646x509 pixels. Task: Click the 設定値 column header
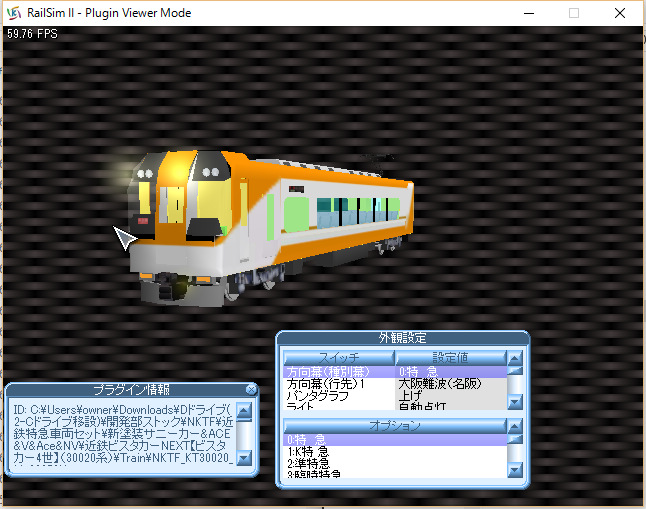[451, 358]
